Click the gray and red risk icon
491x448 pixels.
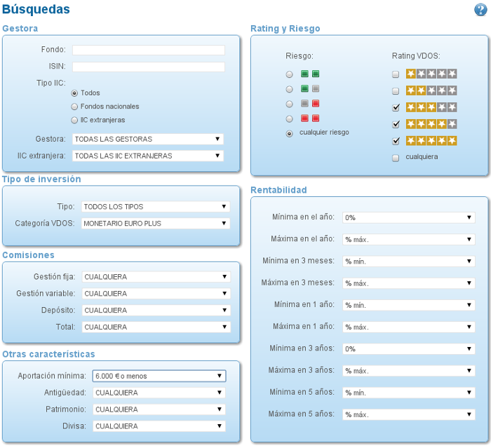310,104
